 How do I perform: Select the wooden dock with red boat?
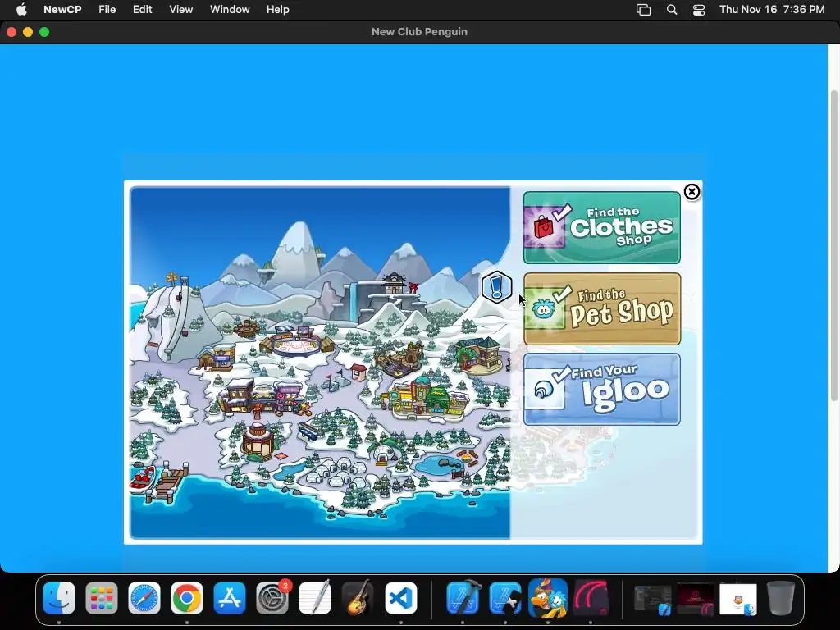click(159, 482)
